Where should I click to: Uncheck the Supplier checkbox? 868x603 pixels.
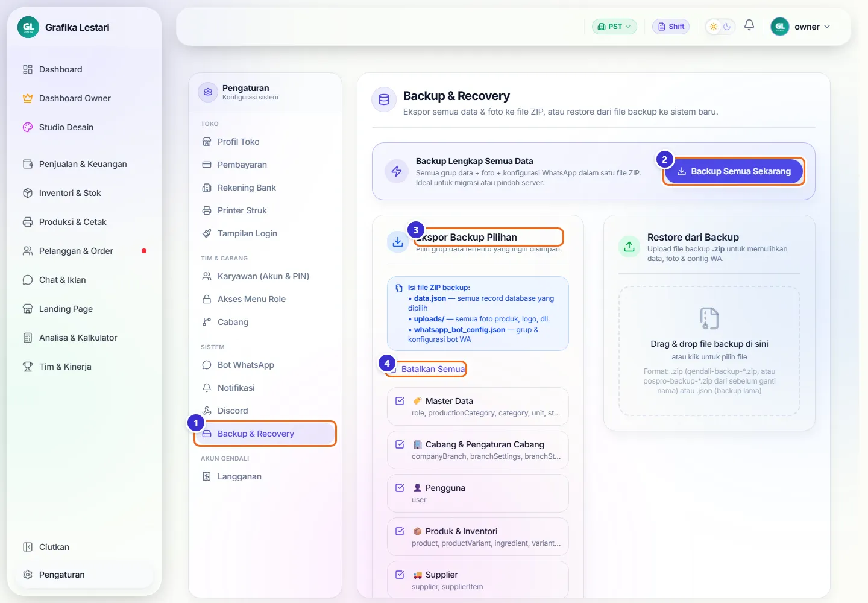click(400, 575)
